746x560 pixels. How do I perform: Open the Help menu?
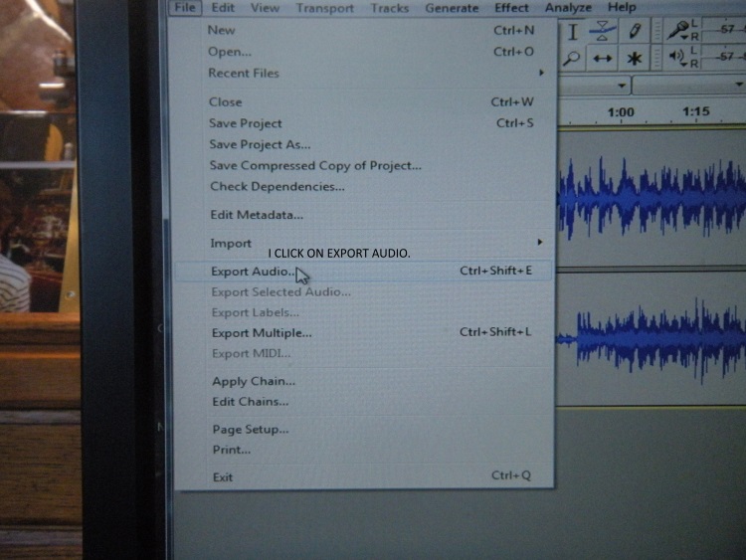click(622, 8)
